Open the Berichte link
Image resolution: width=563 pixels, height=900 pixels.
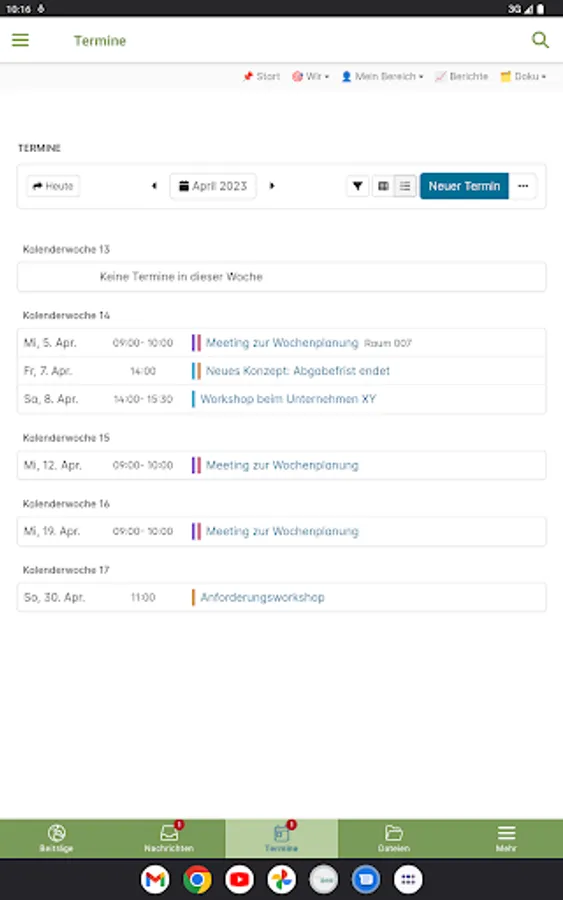point(461,76)
